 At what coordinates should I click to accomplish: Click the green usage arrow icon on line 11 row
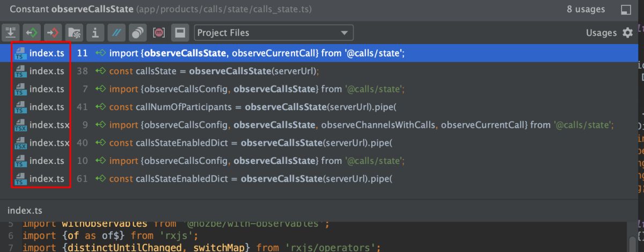[100, 53]
